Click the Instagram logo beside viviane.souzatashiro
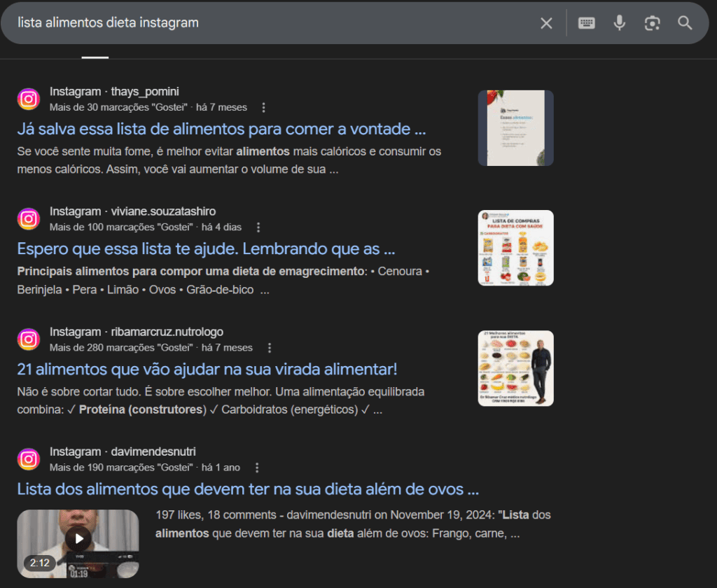This screenshot has height=588, width=717. pyautogui.click(x=28, y=219)
